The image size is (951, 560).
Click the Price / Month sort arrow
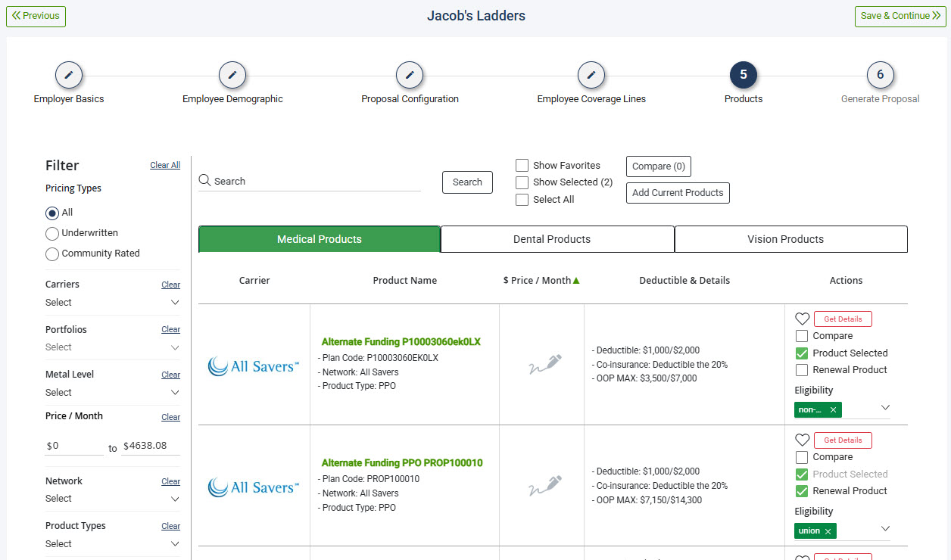575,279
